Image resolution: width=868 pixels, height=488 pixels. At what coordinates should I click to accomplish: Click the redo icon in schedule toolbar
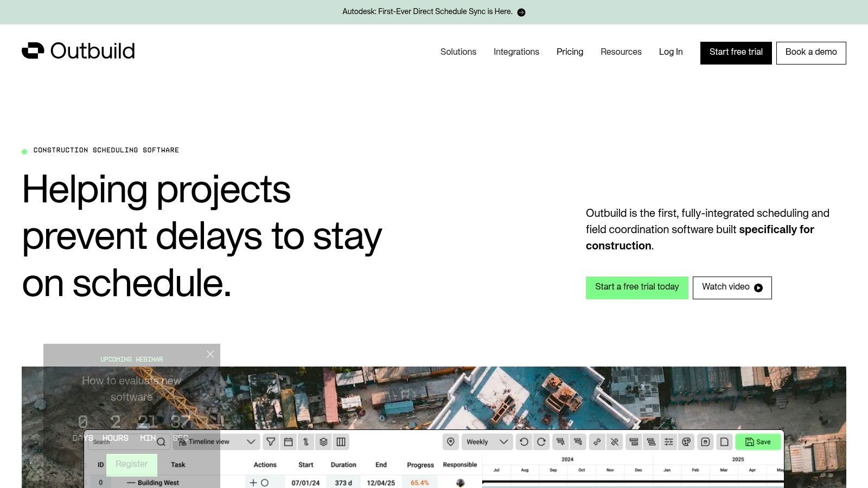tap(541, 442)
